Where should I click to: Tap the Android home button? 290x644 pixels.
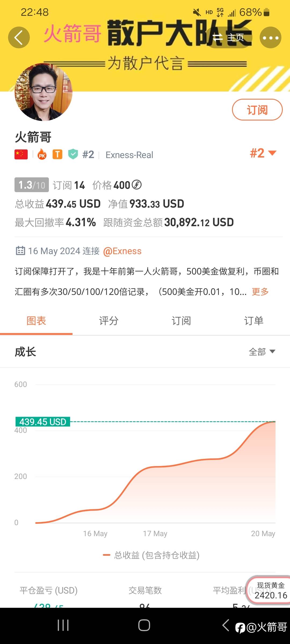144,625
